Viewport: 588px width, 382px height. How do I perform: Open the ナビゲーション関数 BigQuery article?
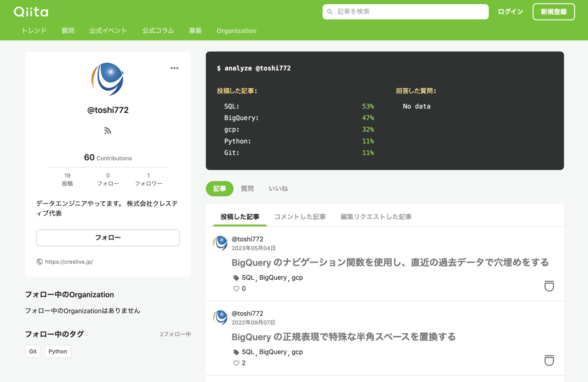pyautogui.click(x=390, y=263)
